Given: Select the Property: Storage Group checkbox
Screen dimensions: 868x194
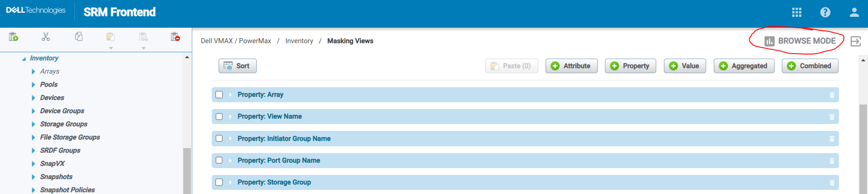Looking at the screenshot, I should click(x=219, y=182).
